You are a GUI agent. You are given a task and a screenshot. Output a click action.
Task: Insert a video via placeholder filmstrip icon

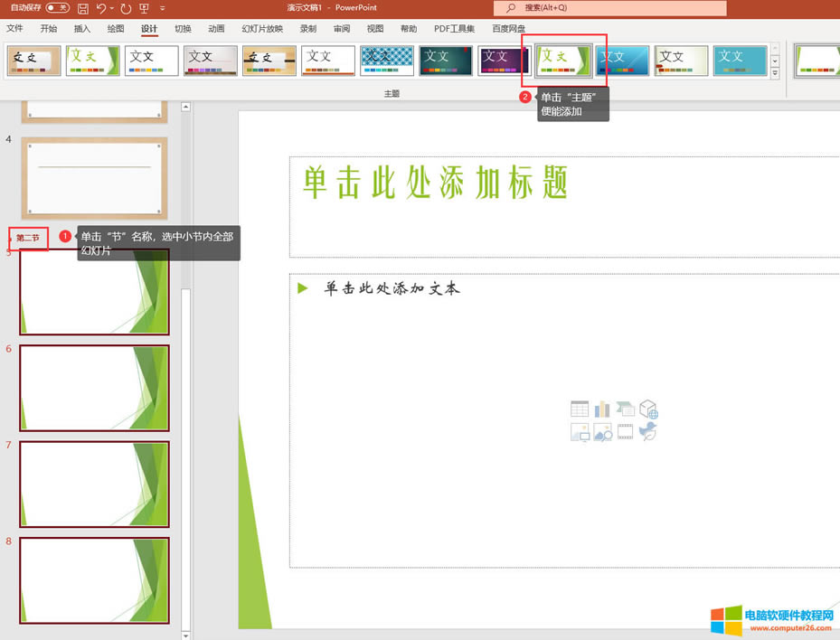click(625, 432)
